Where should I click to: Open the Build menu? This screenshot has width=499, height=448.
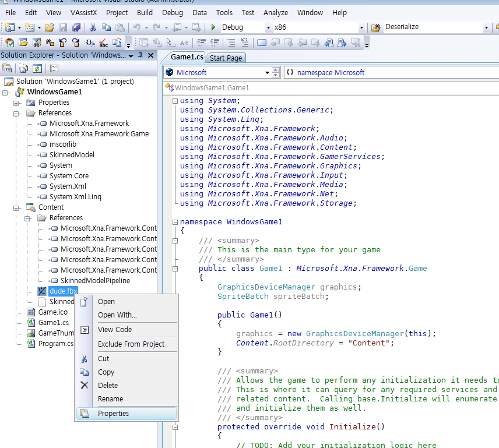coord(145,13)
